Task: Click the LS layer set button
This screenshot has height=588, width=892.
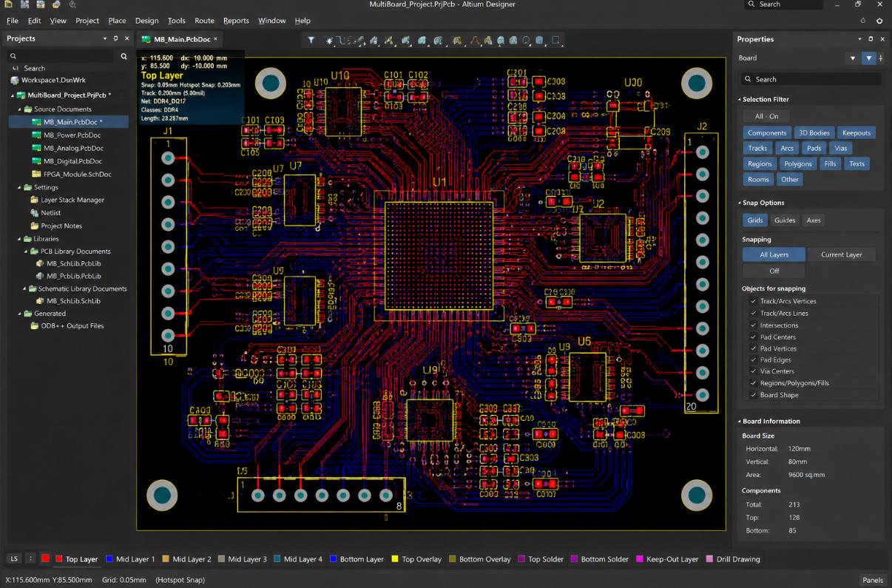Action: (x=13, y=558)
